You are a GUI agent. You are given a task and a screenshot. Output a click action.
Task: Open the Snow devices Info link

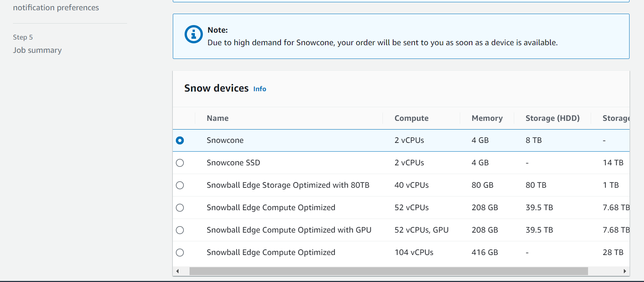point(260,89)
